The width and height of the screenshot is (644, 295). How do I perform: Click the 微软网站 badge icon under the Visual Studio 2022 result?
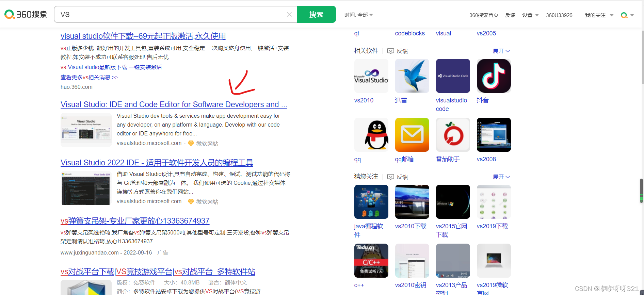(191, 201)
